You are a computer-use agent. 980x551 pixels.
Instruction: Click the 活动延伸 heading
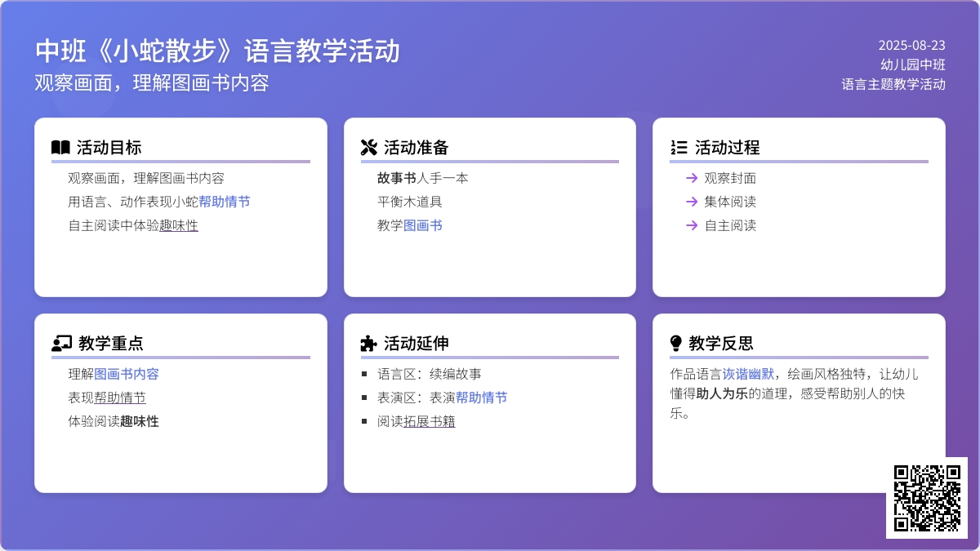click(x=416, y=344)
